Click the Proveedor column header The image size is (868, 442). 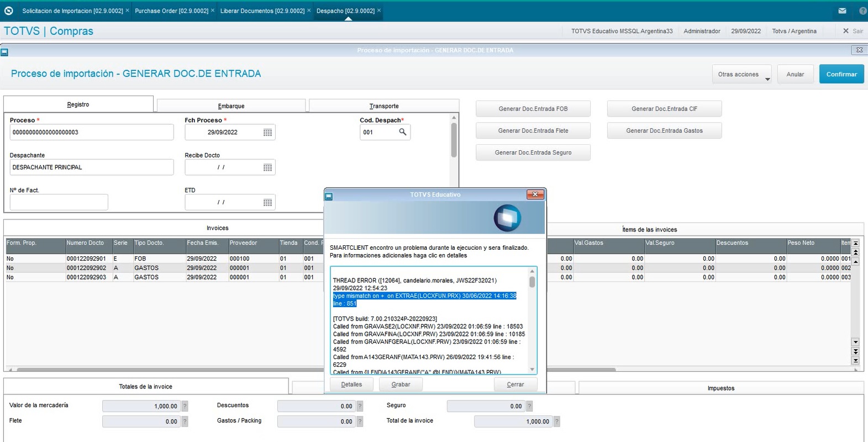tap(253, 243)
